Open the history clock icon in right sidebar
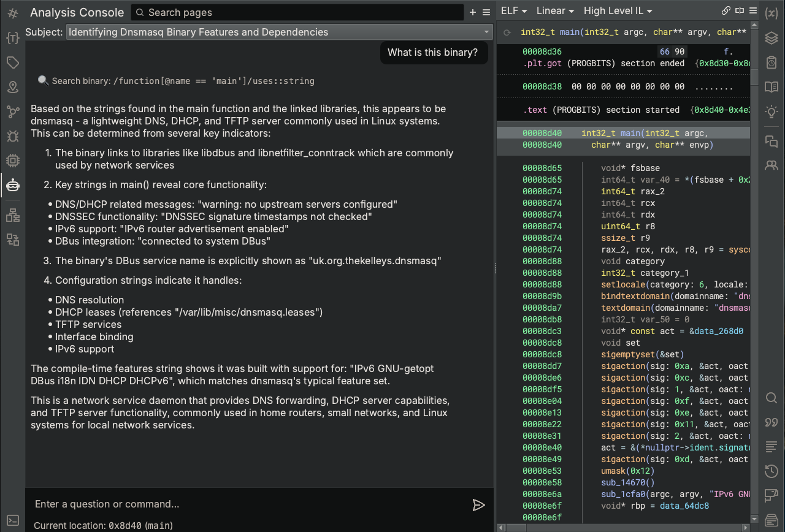This screenshot has height=532, width=785. coord(772,471)
